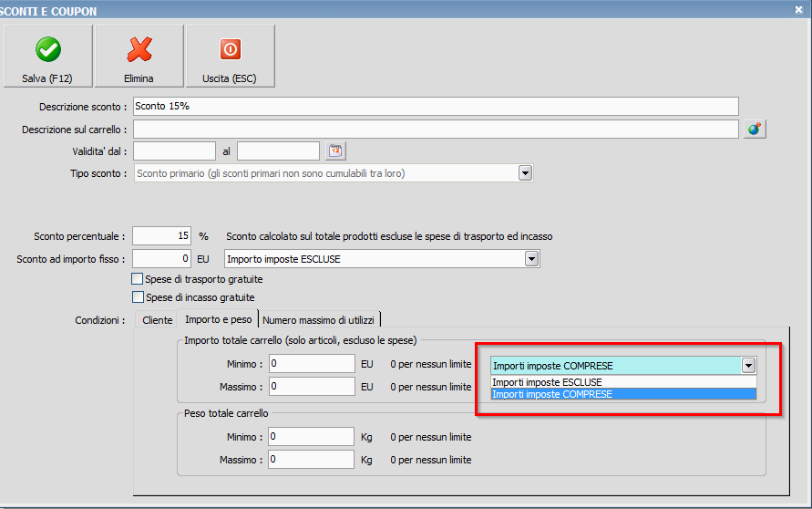Screen dimensions: 812x509
Task: Click the Sconto calcolato sul totale prodotti note
Action: tap(389, 236)
